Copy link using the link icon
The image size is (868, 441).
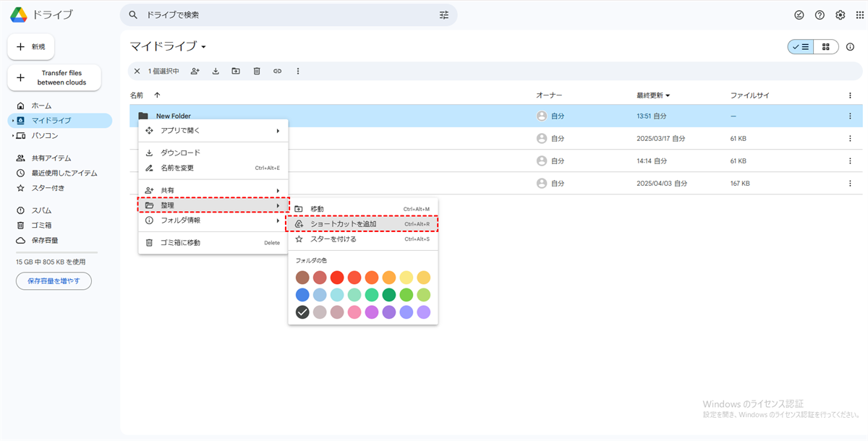(x=277, y=71)
